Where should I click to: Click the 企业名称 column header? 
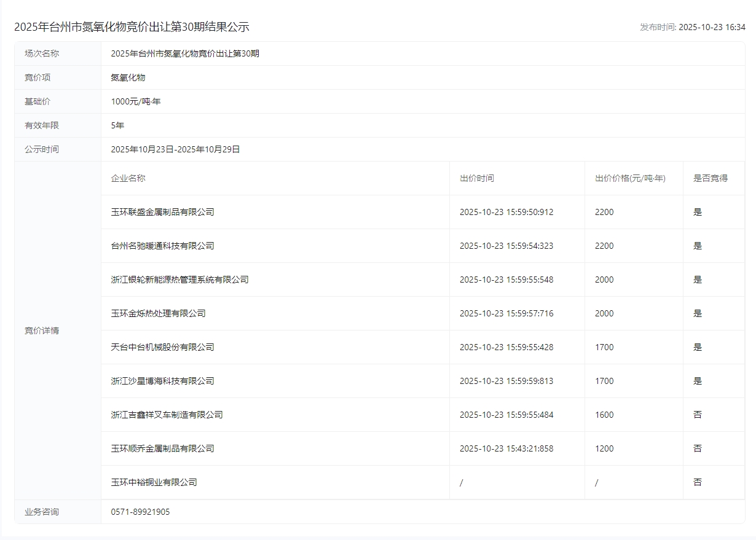128,178
